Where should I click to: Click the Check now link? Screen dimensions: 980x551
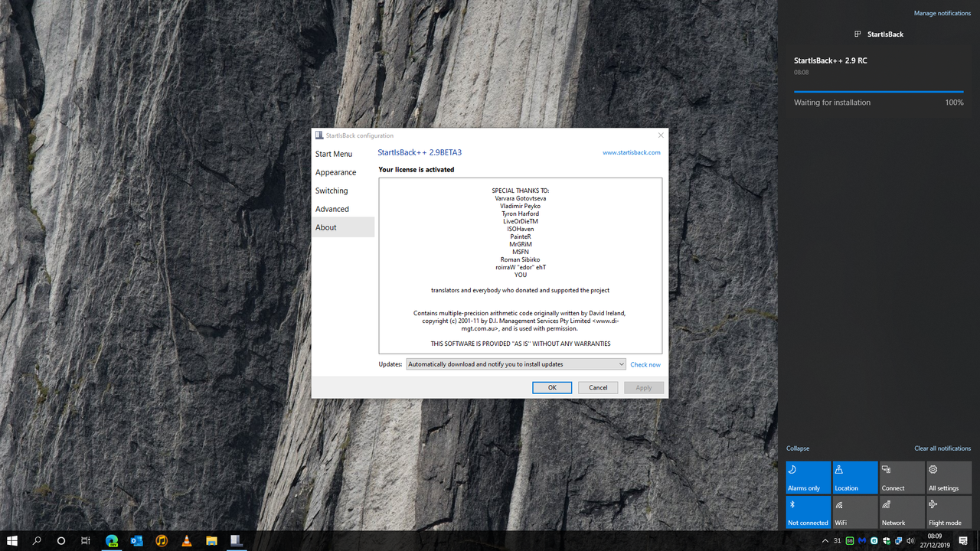click(645, 365)
